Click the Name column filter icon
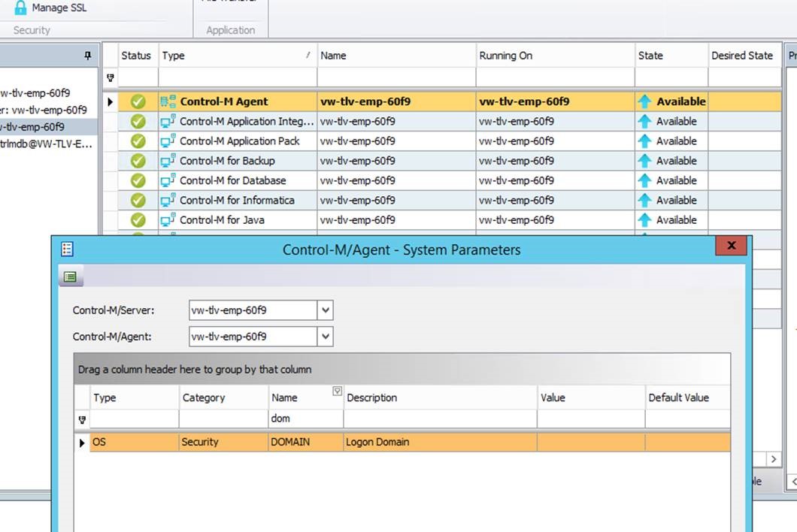Image resolution: width=797 pixels, height=532 pixels. tap(337, 391)
